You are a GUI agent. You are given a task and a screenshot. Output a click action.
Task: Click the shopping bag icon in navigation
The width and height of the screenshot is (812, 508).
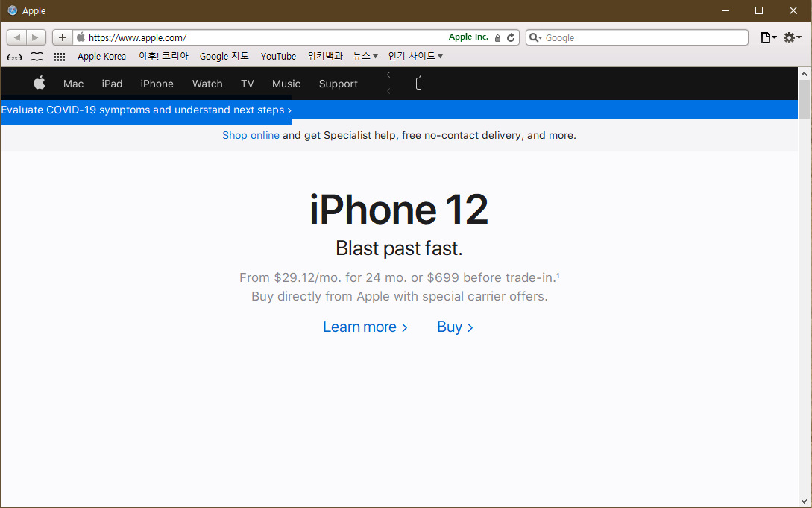pos(418,83)
